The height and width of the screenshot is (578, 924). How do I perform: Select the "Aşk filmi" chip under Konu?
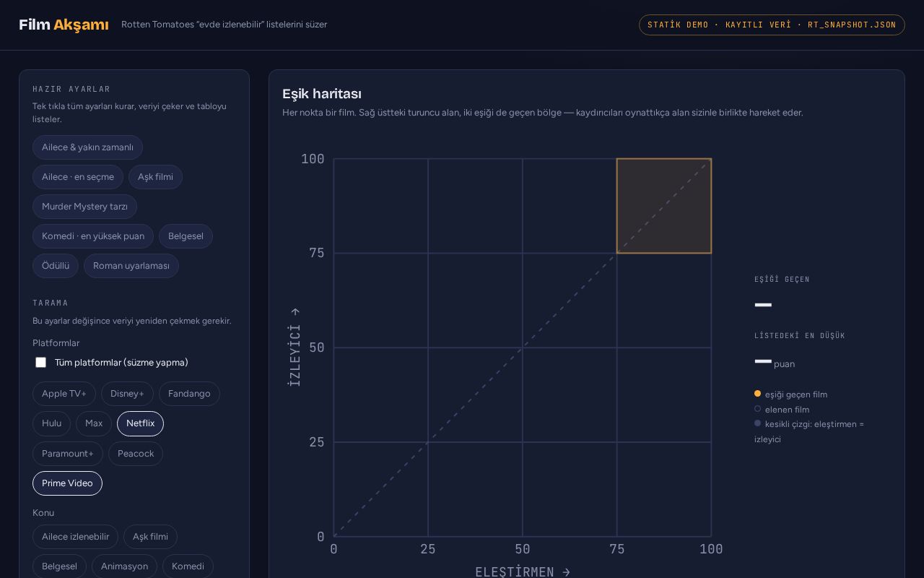150,537
